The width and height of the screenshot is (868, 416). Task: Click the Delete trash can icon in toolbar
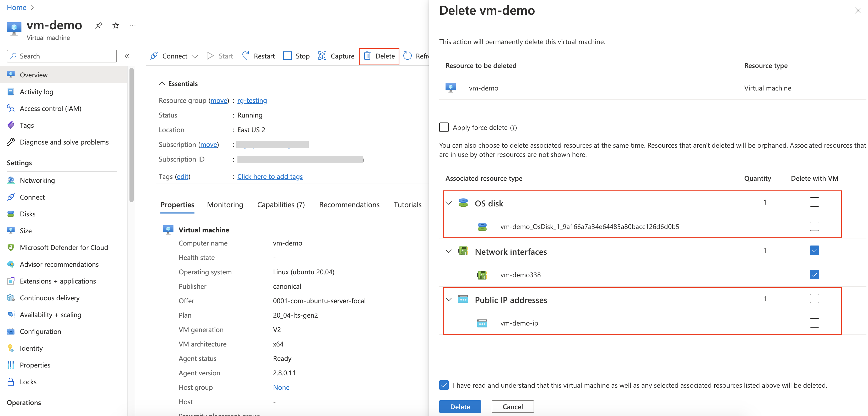367,56
